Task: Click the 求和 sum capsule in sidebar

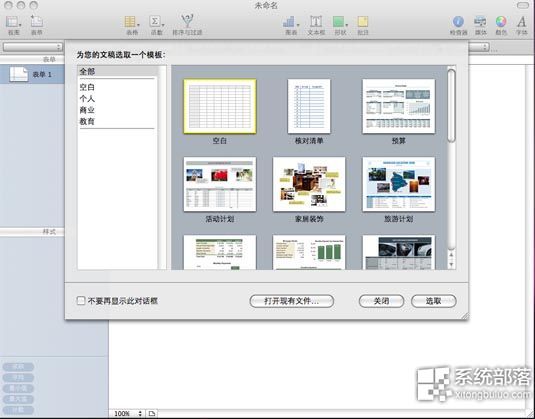Action: (18, 367)
